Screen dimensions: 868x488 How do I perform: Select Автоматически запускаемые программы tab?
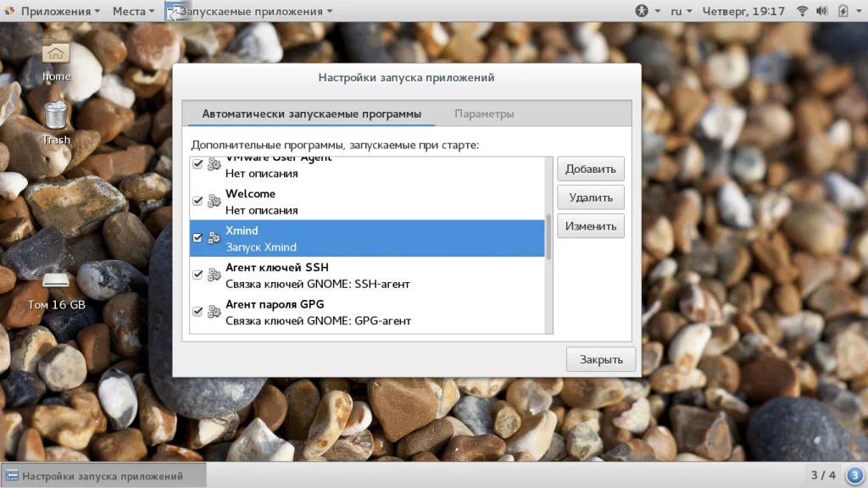click(312, 114)
